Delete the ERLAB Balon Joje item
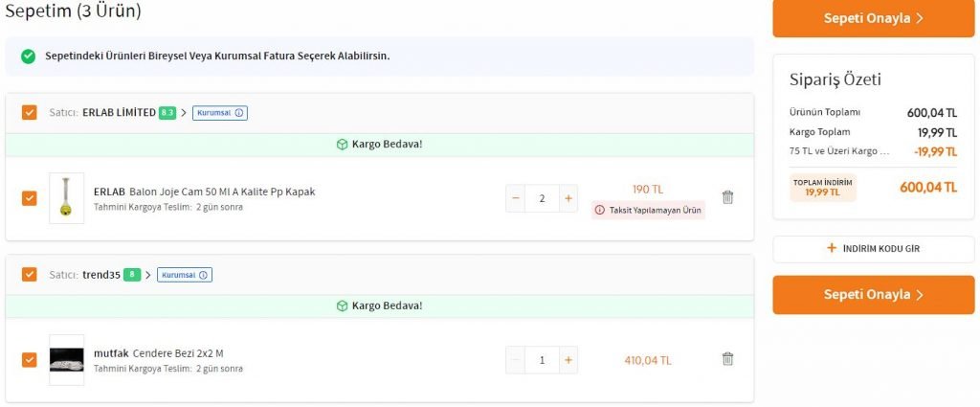This screenshot has width=980, height=407. (727, 197)
